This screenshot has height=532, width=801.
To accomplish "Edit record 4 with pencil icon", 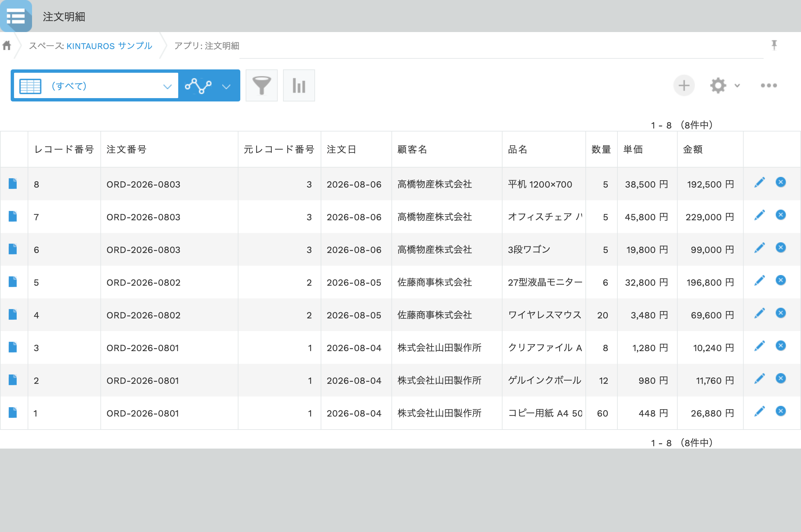I will (x=760, y=313).
